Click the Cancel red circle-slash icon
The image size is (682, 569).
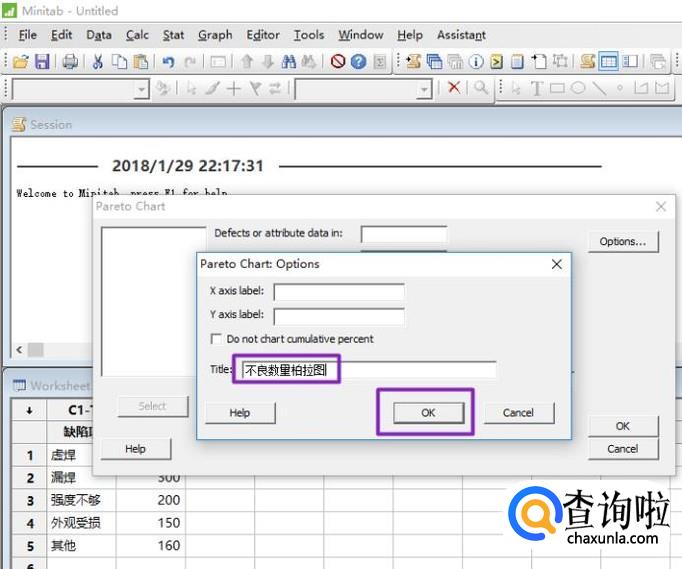338,62
